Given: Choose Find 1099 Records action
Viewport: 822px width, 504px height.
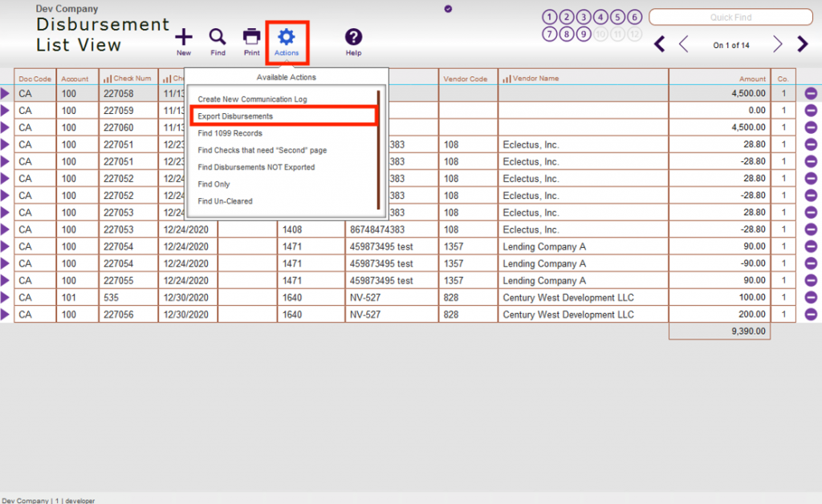Looking at the screenshot, I should tap(230, 133).
